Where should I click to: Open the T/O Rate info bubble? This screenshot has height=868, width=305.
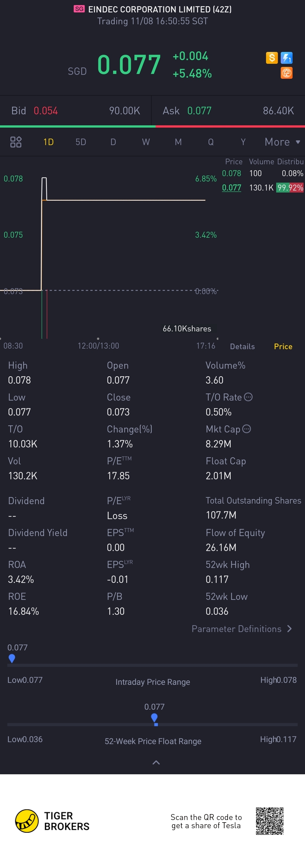pos(249,397)
